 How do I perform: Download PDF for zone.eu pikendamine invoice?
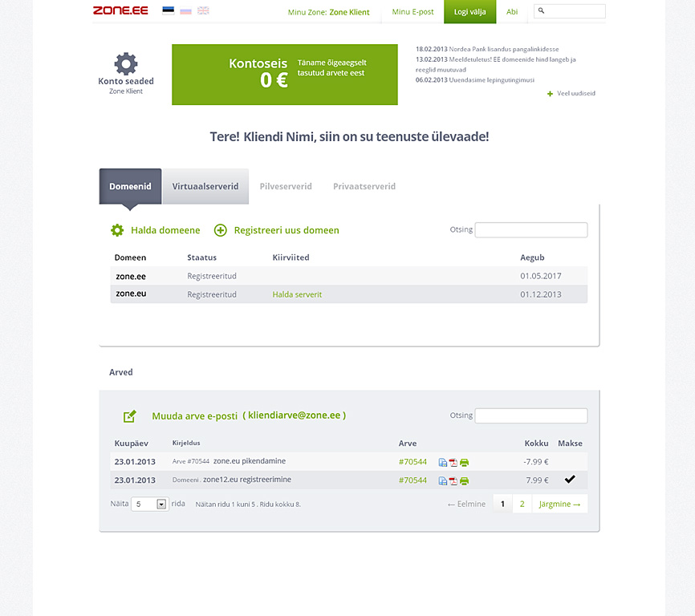click(x=453, y=462)
